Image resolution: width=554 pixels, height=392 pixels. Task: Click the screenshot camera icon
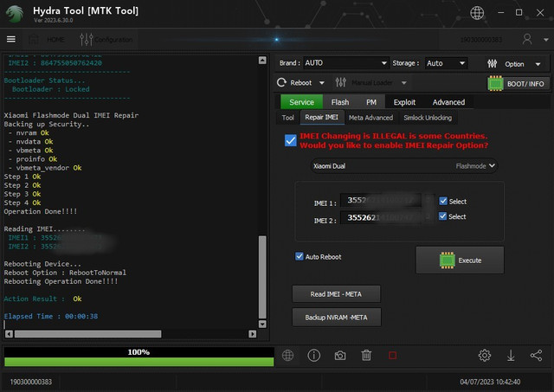pyautogui.click(x=340, y=356)
